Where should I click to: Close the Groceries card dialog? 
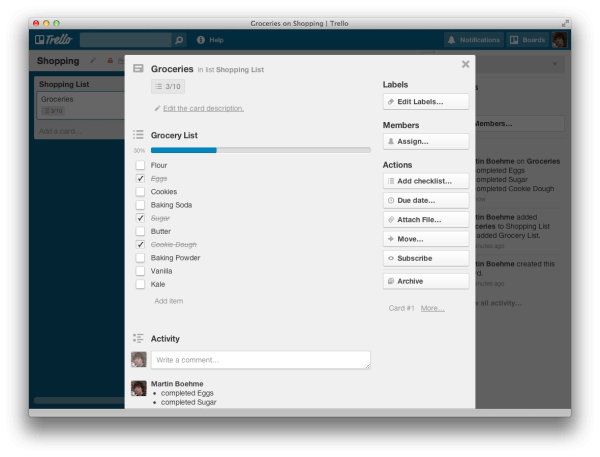click(x=465, y=64)
